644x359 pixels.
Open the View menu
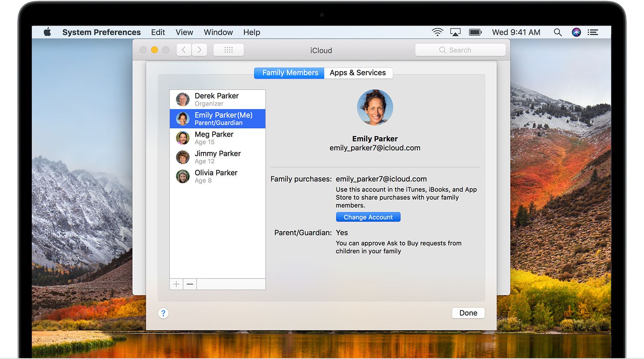184,32
